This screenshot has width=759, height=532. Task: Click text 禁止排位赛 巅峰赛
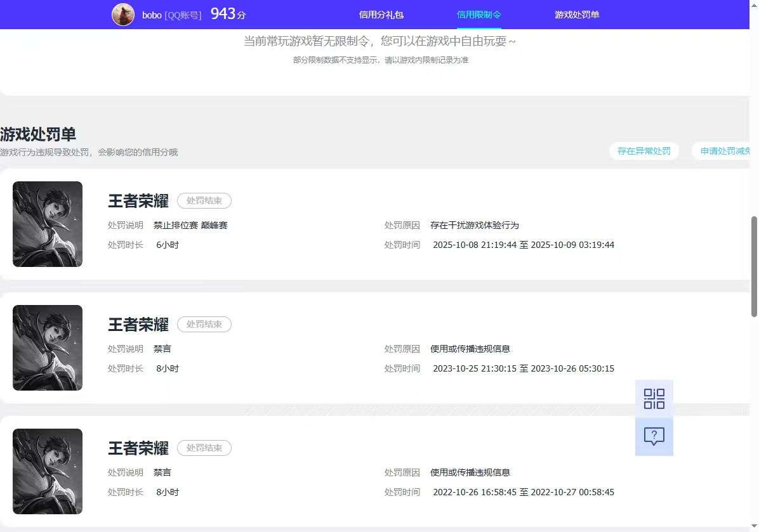(x=190, y=225)
